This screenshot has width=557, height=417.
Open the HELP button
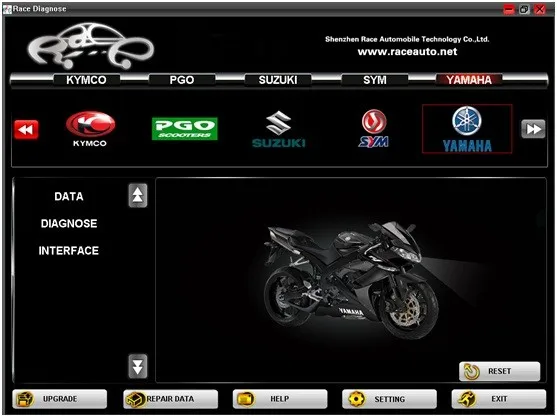tap(280, 399)
